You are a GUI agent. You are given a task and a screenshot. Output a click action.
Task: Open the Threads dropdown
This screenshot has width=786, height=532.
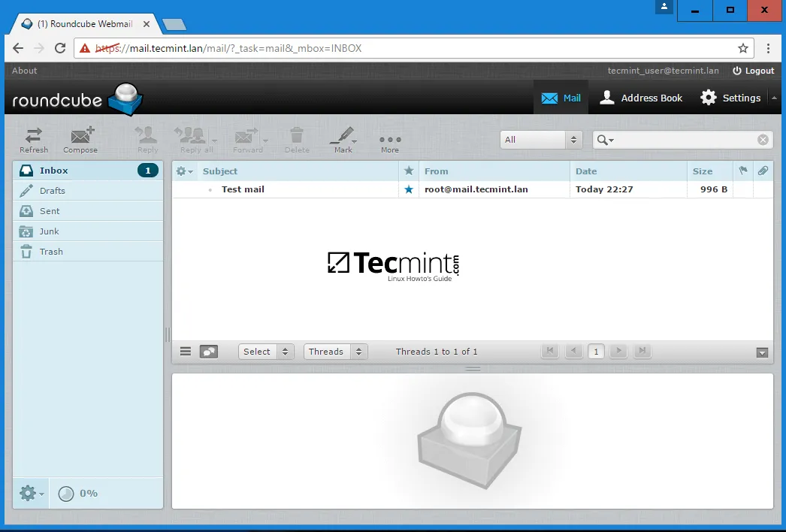pyautogui.click(x=335, y=352)
